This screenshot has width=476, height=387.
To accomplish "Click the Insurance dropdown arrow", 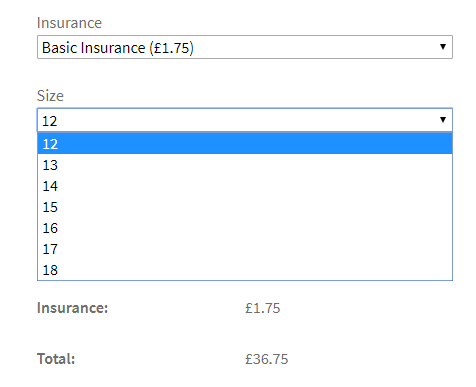I will pyautogui.click(x=443, y=47).
